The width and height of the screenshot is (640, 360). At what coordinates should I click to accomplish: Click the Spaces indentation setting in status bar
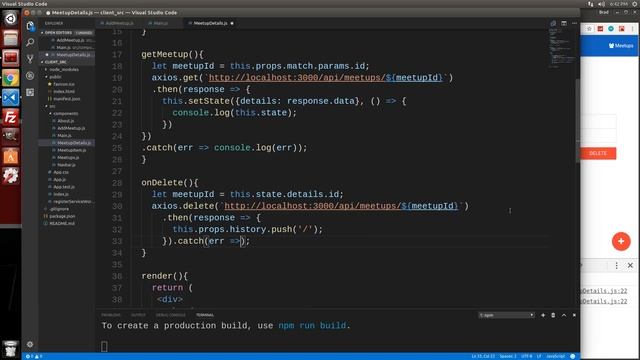508,356
